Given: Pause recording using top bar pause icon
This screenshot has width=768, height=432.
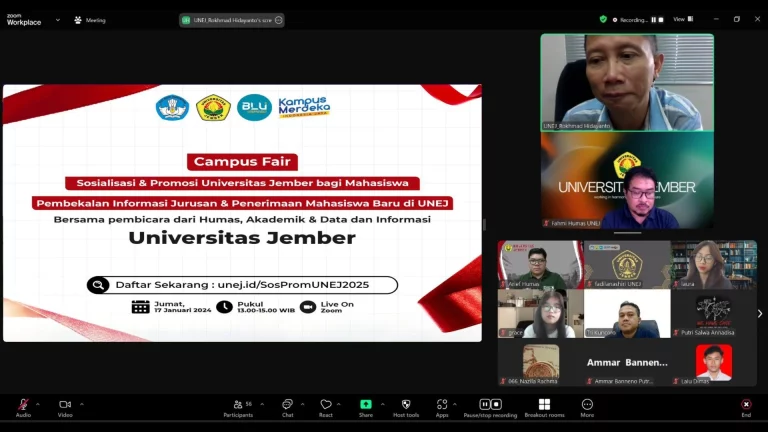Looking at the screenshot, I should click(653, 20).
